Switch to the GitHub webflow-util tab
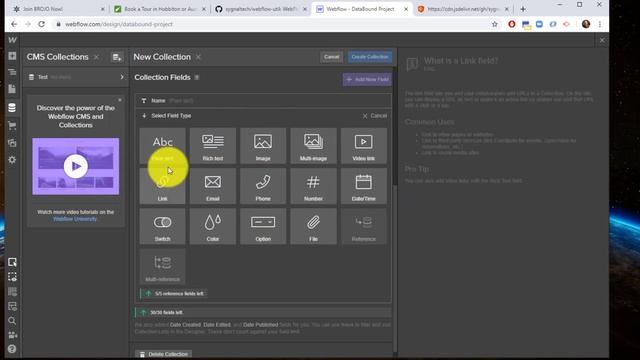This screenshot has width=640, height=360. click(261, 9)
